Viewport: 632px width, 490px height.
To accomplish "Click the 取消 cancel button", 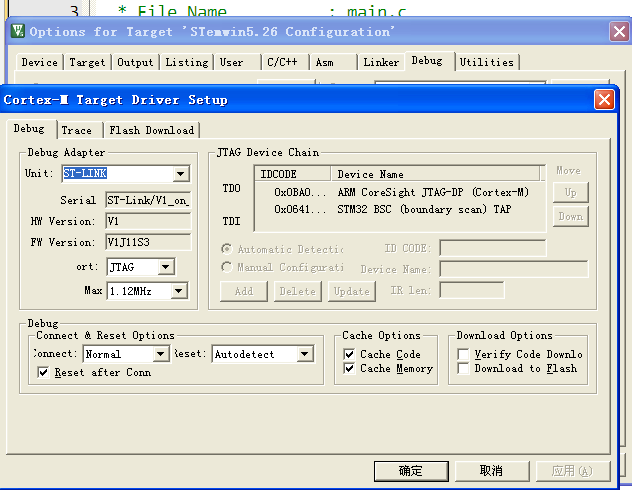I will 491,470.
